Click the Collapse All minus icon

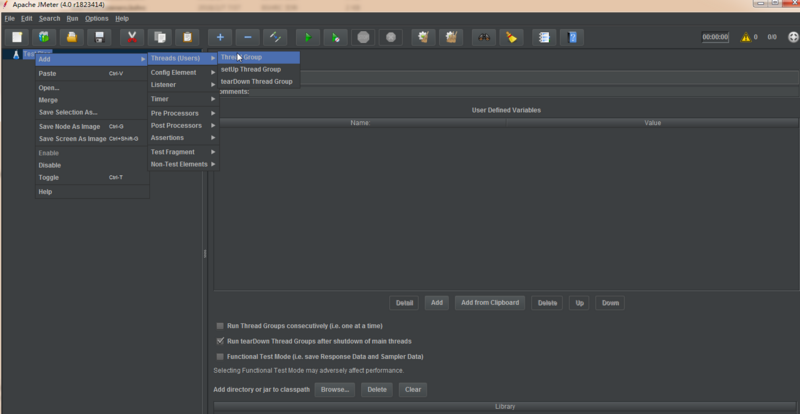(x=247, y=37)
